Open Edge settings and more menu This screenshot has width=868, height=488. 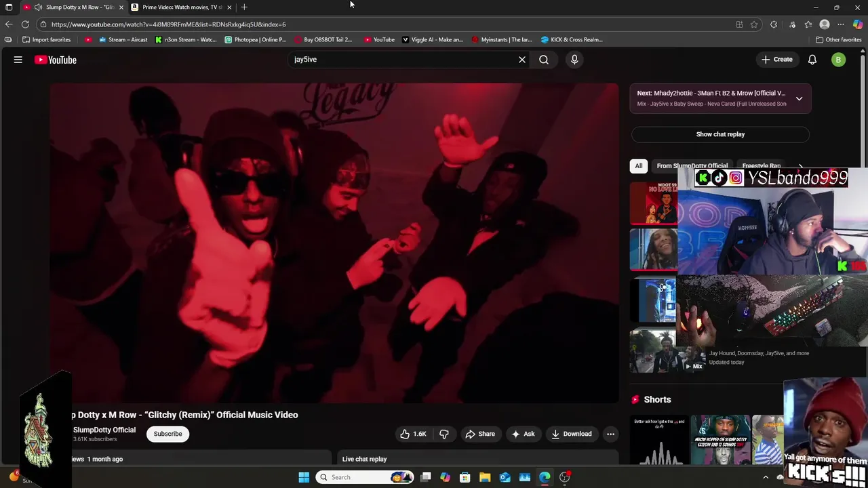click(841, 24)
